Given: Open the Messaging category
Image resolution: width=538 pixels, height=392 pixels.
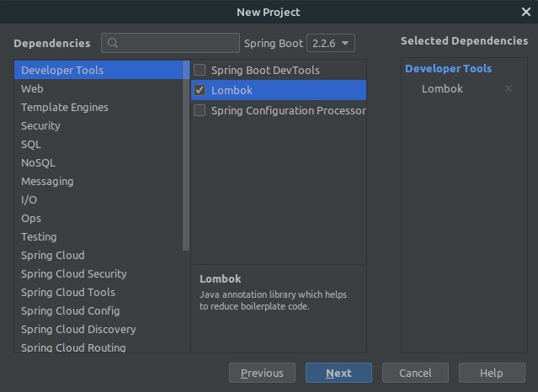Looking at the screenshot, I should pyautogui.click(x=47, y=181).
